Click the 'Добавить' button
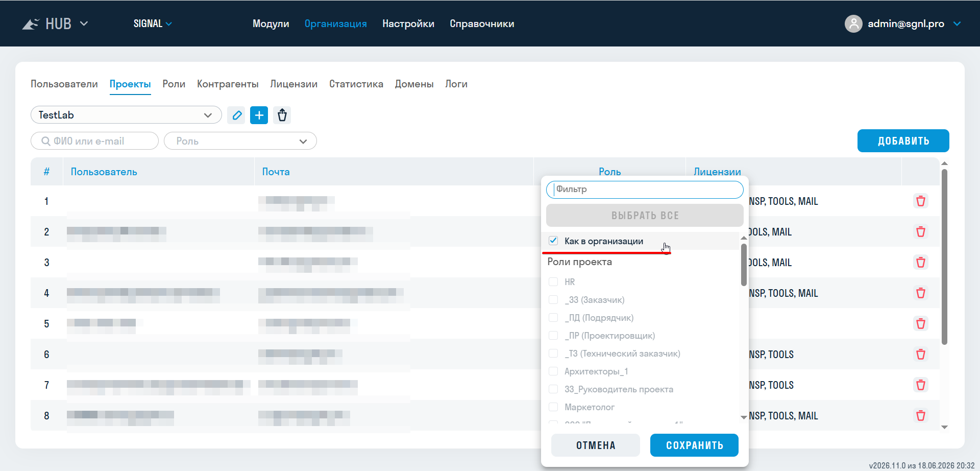This screenshot has width=980, height=471. tap(903, 141)
